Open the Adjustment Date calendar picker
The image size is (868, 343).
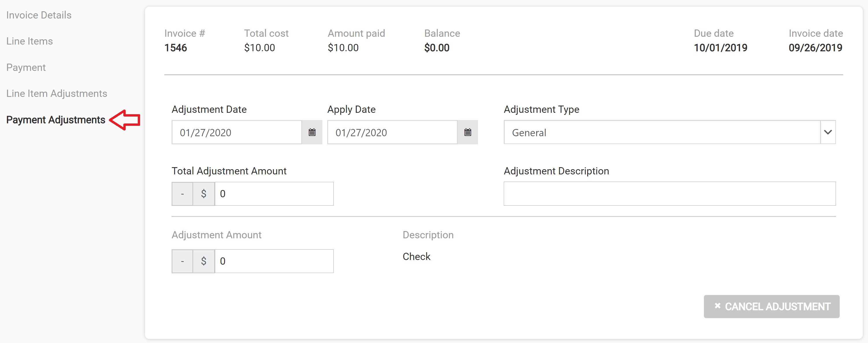[x=312, y=132]
